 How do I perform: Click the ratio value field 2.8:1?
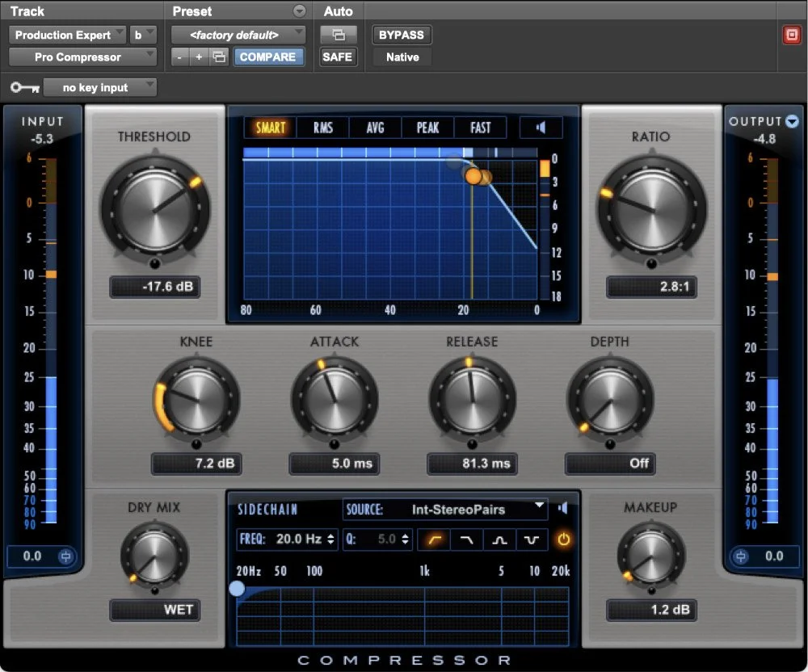pyautogui.click(x=651, y=287)
